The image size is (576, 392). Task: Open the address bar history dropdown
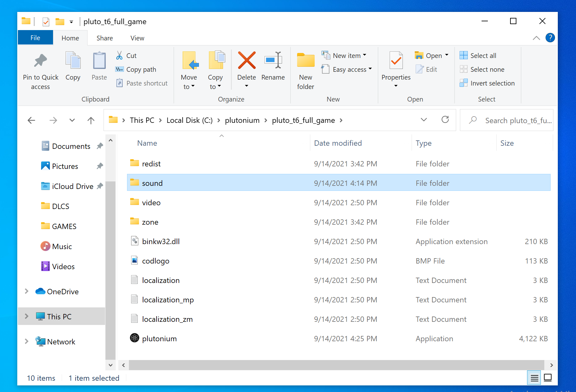pos(424,120)
